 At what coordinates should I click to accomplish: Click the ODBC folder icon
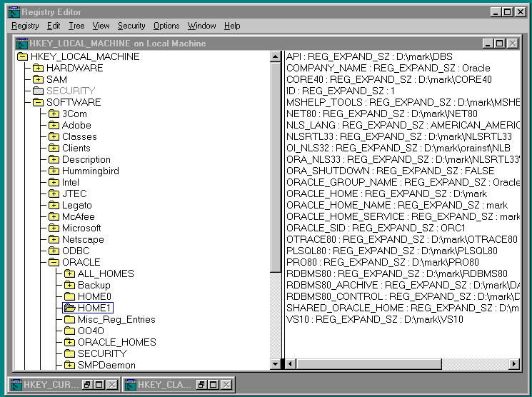(54, 251)
